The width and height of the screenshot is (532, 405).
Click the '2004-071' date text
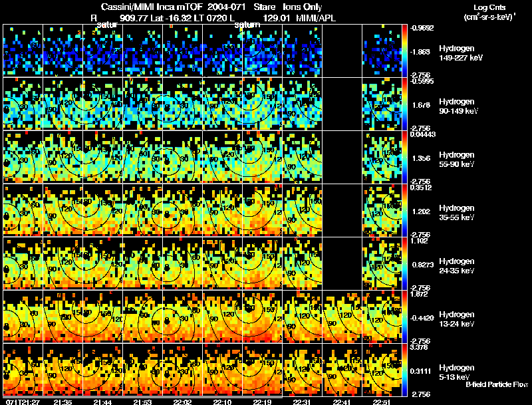pyautogui.click(x=226, y=7)
